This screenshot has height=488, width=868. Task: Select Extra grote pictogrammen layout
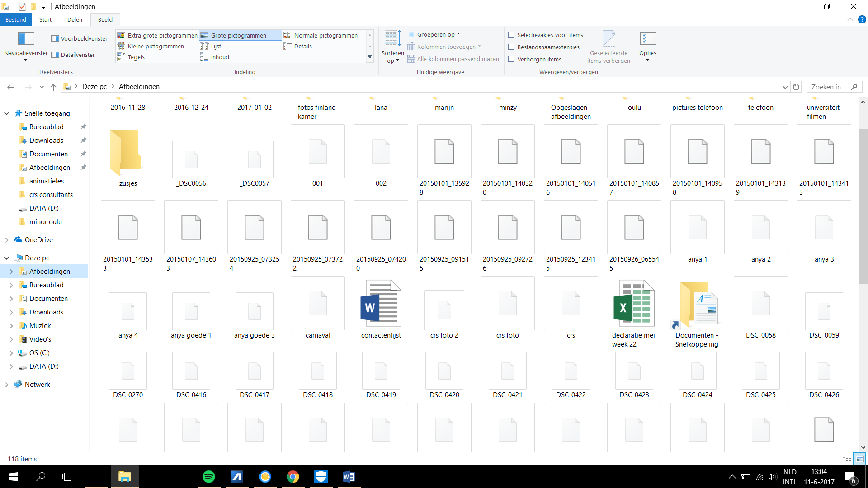click(x=157, y=35)
